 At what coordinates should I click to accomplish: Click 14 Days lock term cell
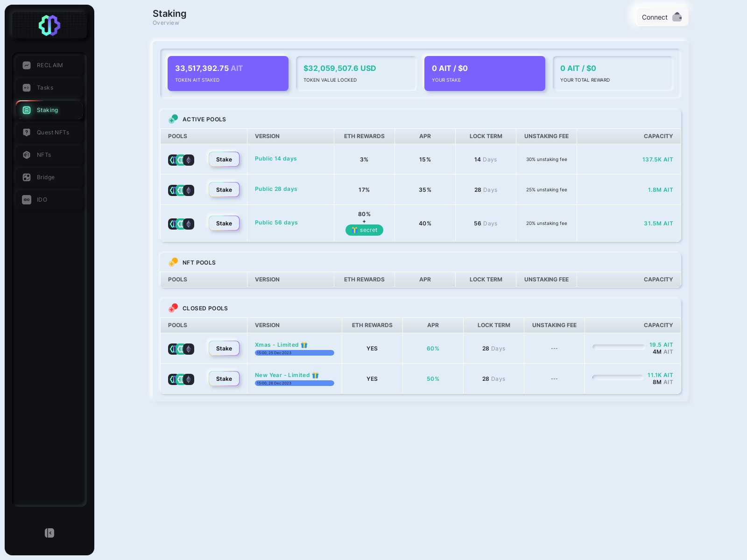486,160
